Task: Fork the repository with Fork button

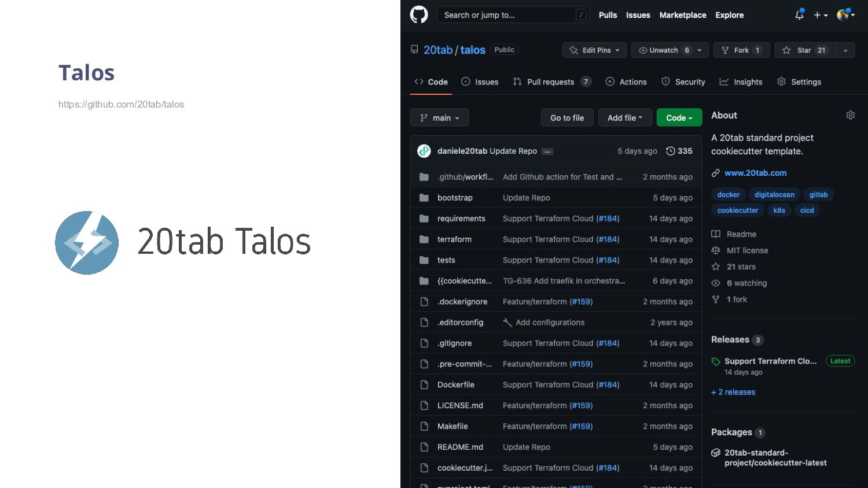Action: pos(741,50)
